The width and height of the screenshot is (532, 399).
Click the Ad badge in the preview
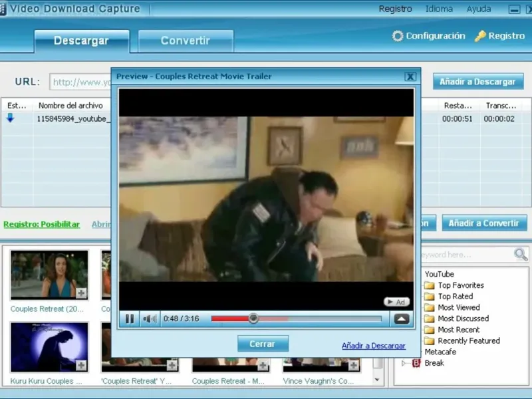tap(396, 302)
